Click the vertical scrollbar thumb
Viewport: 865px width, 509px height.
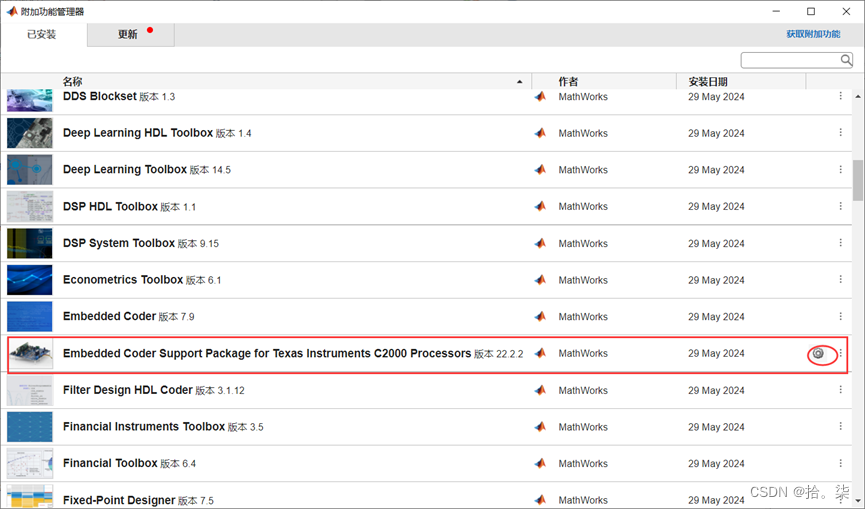[858, 180]
